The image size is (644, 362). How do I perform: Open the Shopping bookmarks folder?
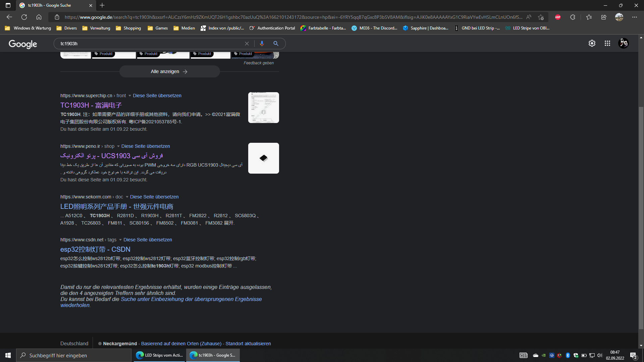click(128, 28)
